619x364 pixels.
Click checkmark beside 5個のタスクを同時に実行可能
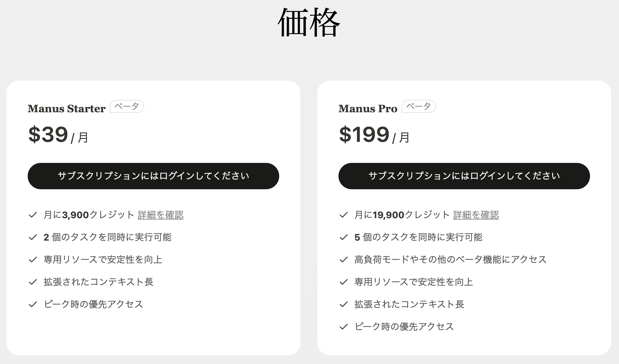pyautogui.click(x=344, y=237)
